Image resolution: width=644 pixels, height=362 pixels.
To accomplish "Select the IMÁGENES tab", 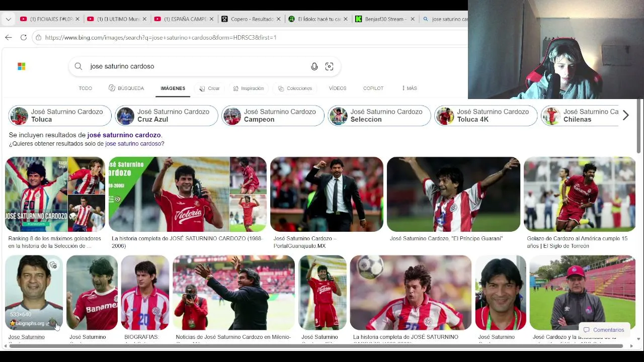I will (x=173, y=88).
